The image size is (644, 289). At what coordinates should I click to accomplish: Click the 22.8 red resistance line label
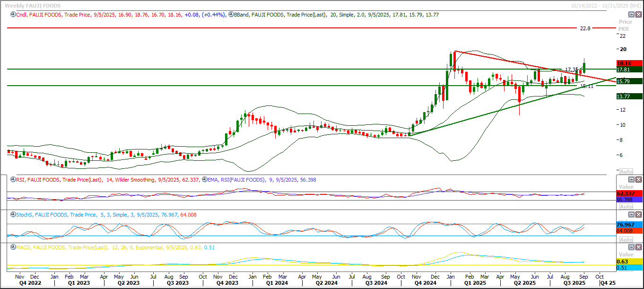[585, 28]
